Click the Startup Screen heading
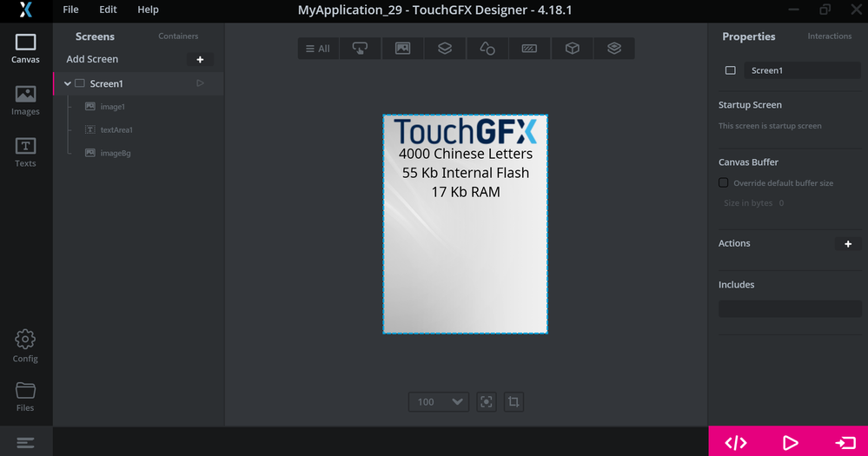The image size is (868, 456). point(750,105)
